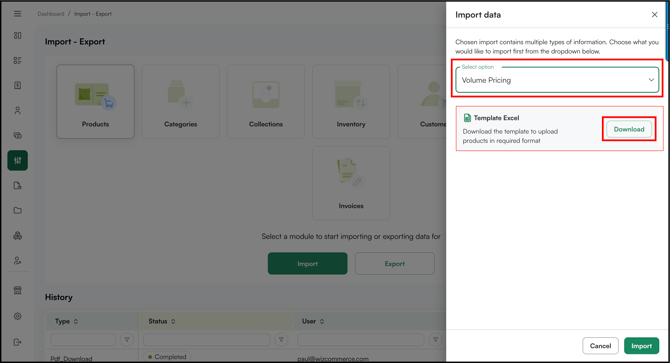
Task: Sort History table by User
Action: tap(322, 321)
